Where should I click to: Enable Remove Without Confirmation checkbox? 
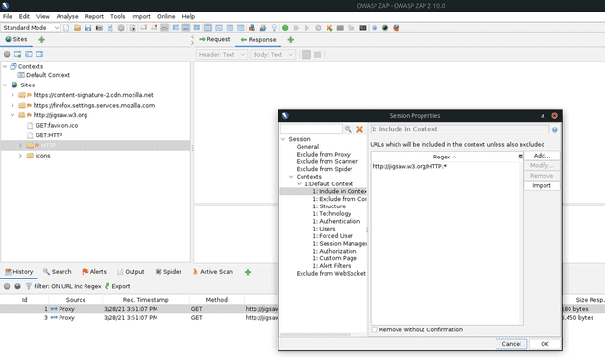click(x=375, y=329)
